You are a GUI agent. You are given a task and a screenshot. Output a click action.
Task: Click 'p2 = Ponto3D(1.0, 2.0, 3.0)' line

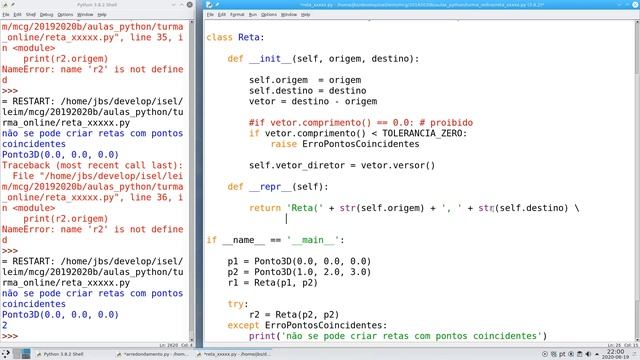(299, 272)
